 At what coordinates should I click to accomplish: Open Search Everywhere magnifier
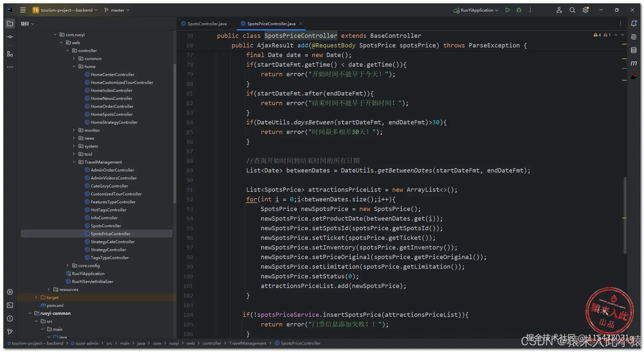[x=572, y=10]
